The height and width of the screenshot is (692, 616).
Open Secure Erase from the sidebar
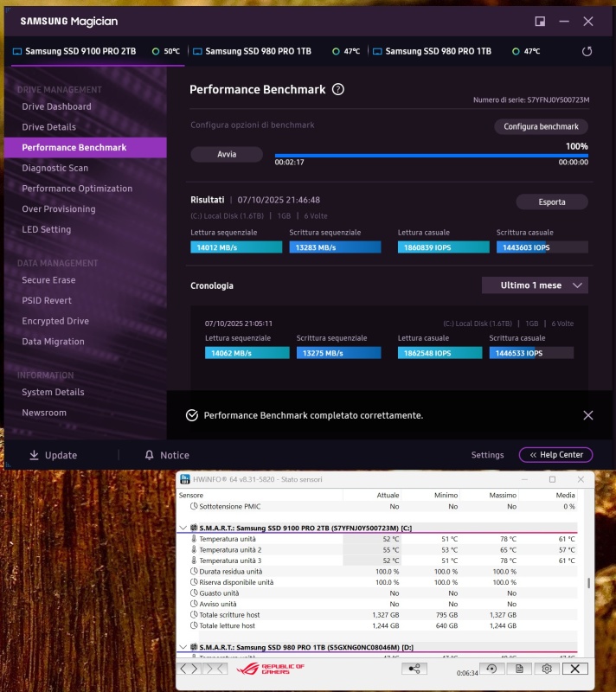tap(48, 280)
